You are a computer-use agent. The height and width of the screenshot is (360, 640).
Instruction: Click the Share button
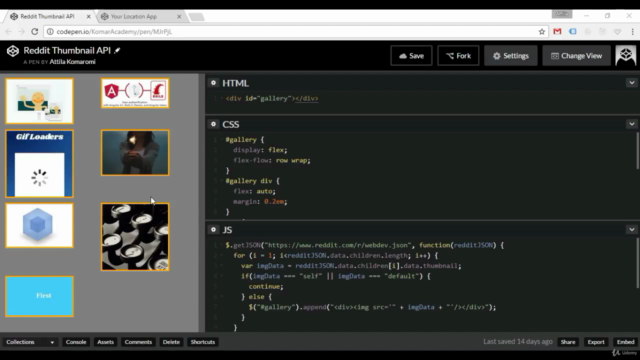point(568,342)
